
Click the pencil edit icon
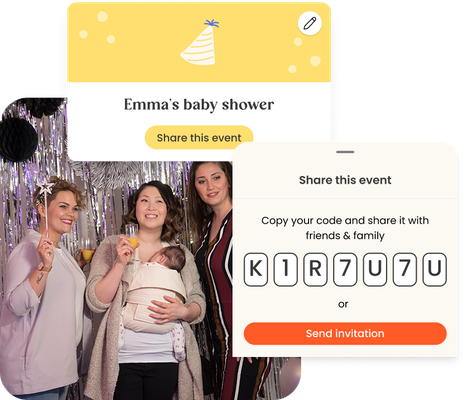click(x=310, y=23)
